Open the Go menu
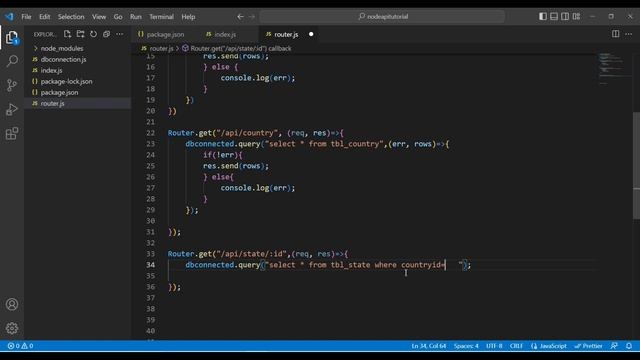The width and height of the screenshot is (640, 360). pos(118,17)
